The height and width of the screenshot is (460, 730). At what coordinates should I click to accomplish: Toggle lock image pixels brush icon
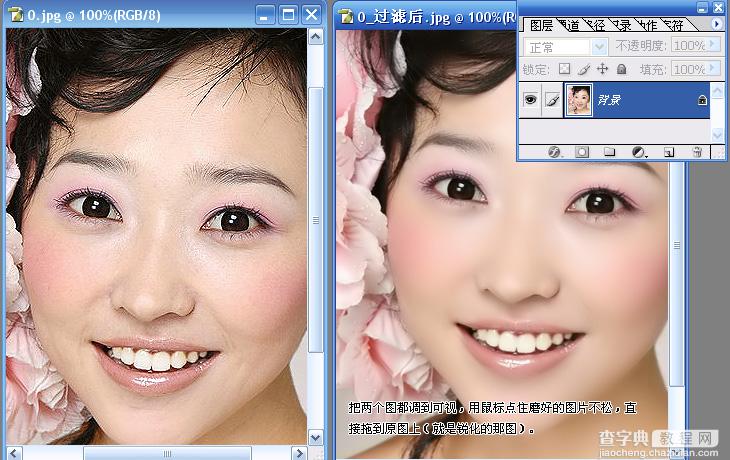tap(583, 69)
